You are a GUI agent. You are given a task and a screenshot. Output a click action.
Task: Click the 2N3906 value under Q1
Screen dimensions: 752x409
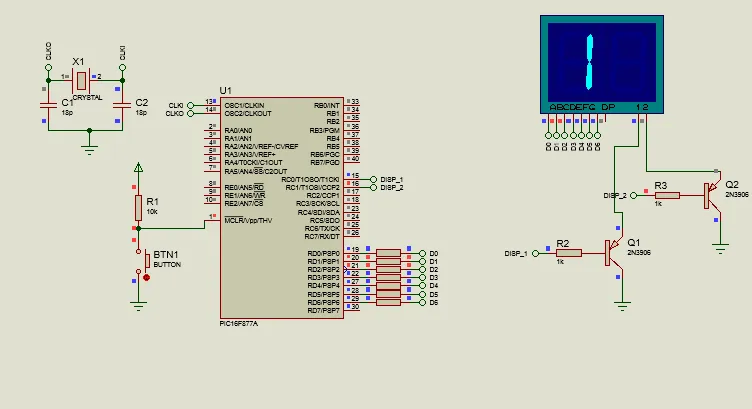[x=639, y=253]
